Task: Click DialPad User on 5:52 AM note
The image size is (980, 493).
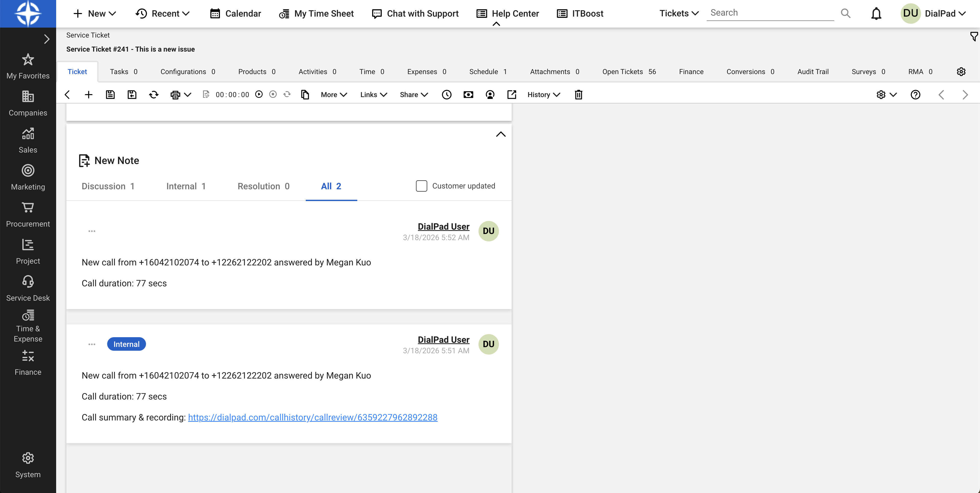Action: [444, 227]
